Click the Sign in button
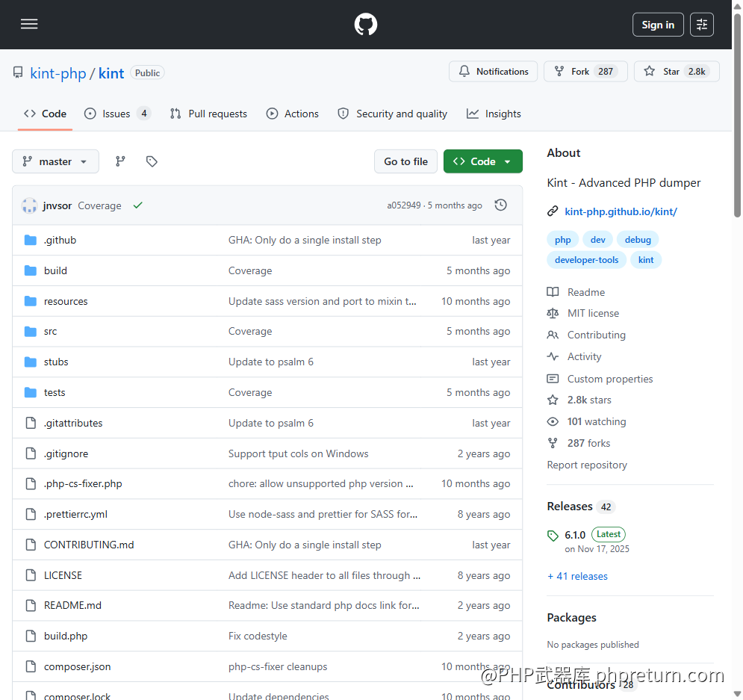Screen dimensions: 743x700 (658, 25)
